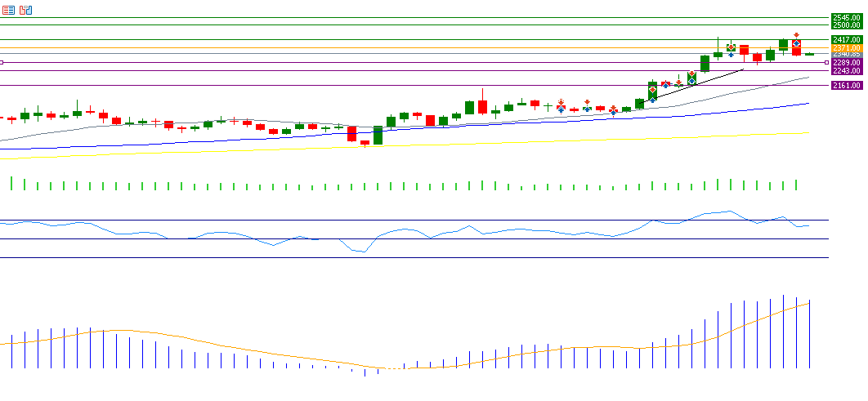This screenshot has height=401, width=868.
Task: Open the Depth of Market list icon
Action: coord(8,10)
